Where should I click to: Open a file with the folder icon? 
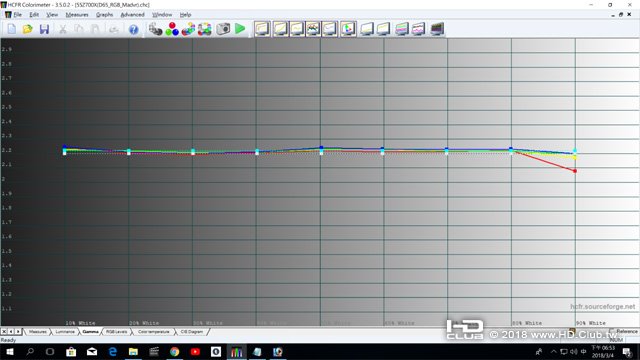click(27, 29)
